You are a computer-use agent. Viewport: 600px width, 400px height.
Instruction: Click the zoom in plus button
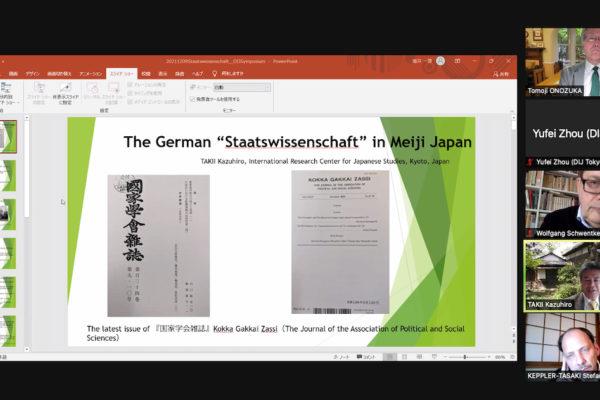489,357
